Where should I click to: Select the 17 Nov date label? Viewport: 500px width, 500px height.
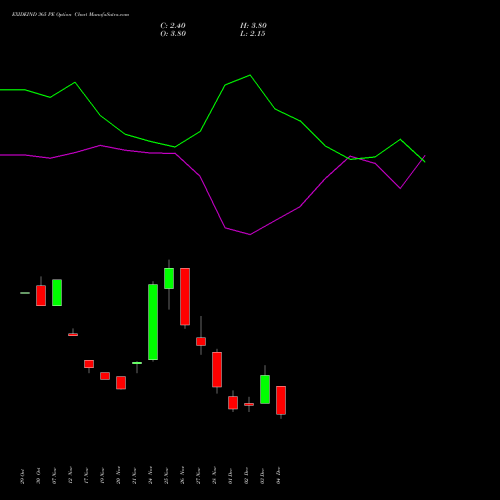pyautogui.click(x=86, y=476)
